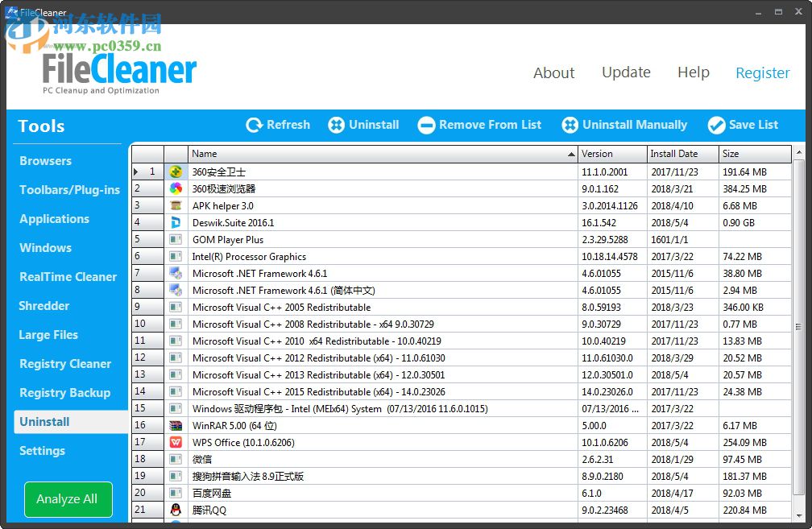Click the Uninstall toolbar icon
The image size is (812, 529).
pos(337,125)
